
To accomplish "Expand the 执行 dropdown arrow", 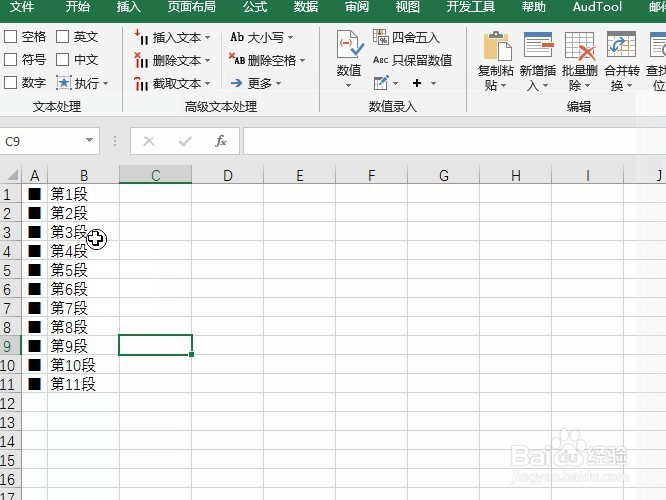I will click(x=105, y=84).
